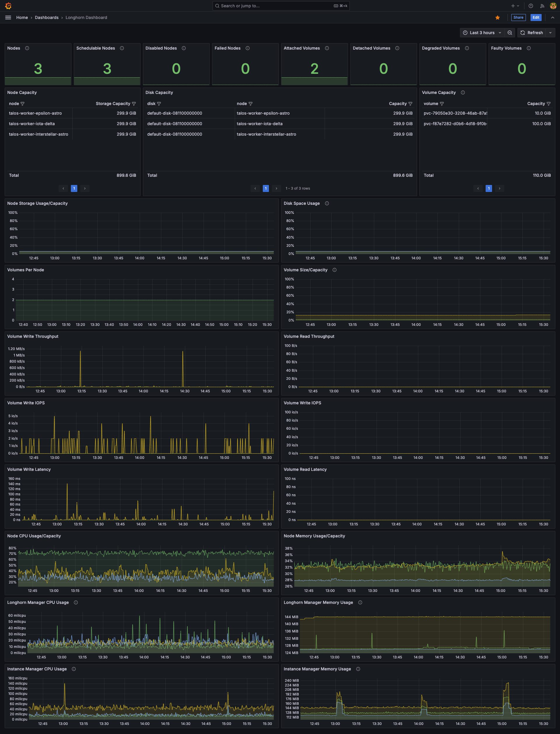Filter the Node Capacity node column
560x734 pixels.
[x=23, y=104]
